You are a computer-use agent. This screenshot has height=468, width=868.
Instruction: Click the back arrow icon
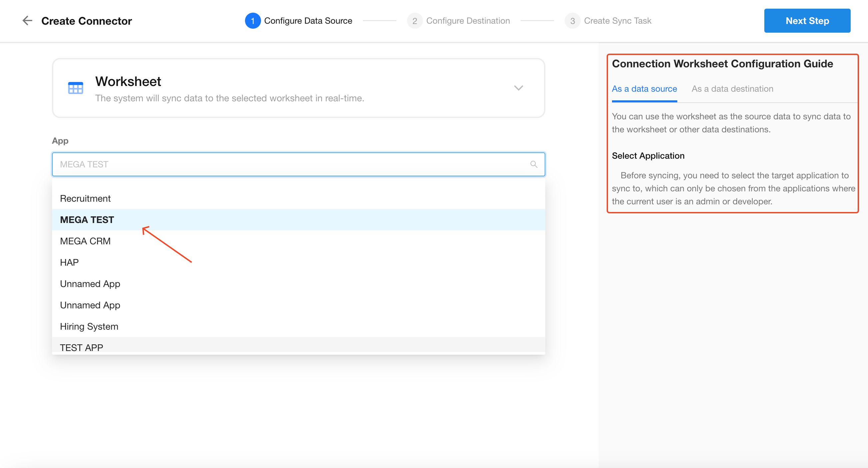[27, 21]
